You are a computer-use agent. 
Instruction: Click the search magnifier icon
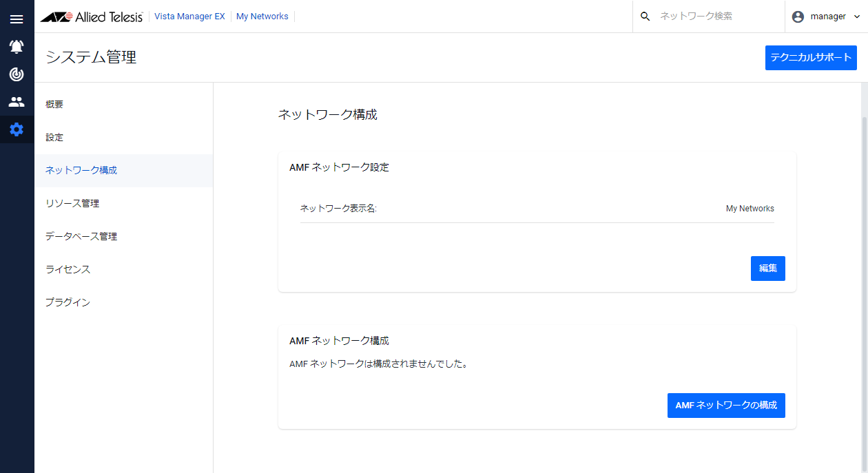645,16
